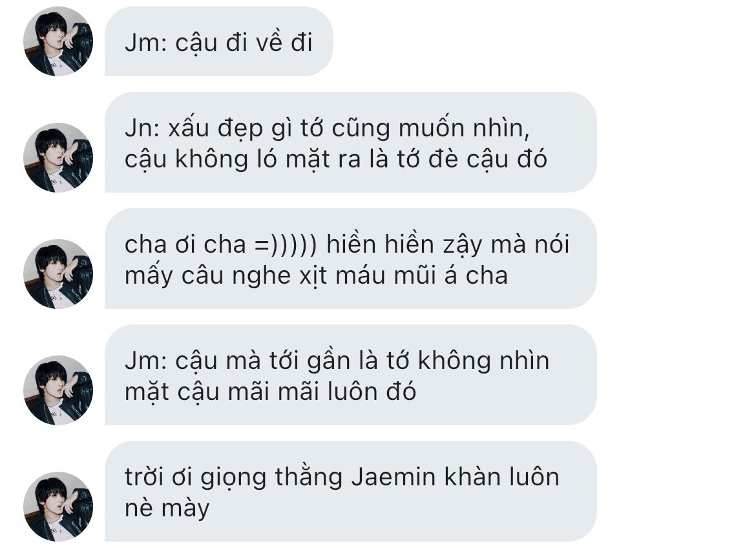The image size is (756, 548).
Task: Select the "mặt cậu mãi mãi luôn đó" bubble
Action: pos(350,375)
